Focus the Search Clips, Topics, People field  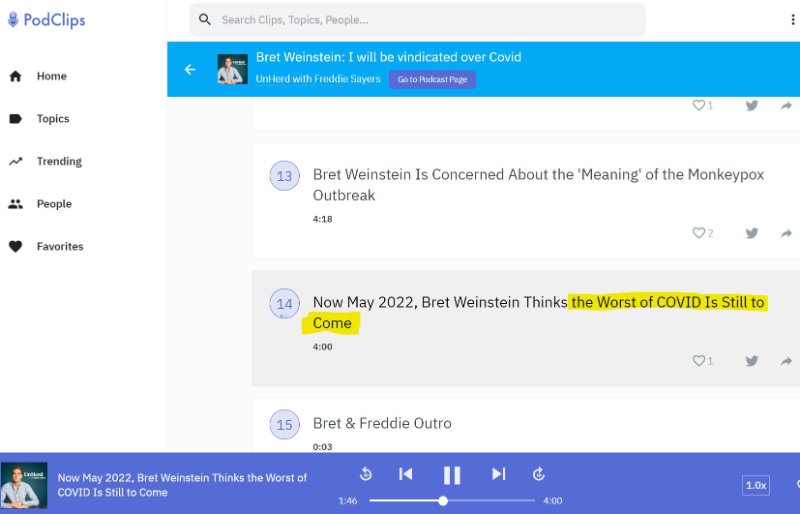[x=417, y=20]
